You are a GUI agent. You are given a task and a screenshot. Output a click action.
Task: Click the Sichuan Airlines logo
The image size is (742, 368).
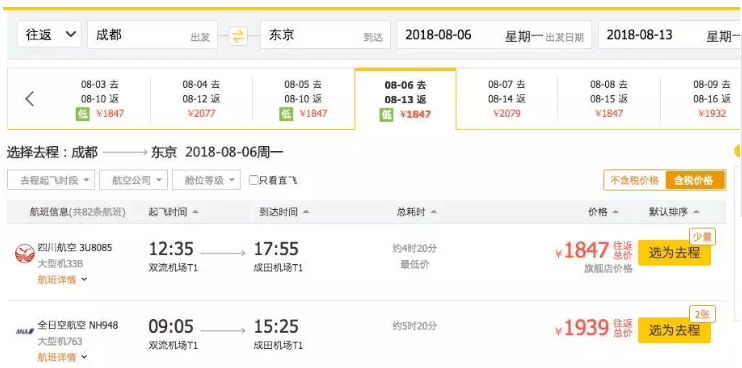coord(25,254)
